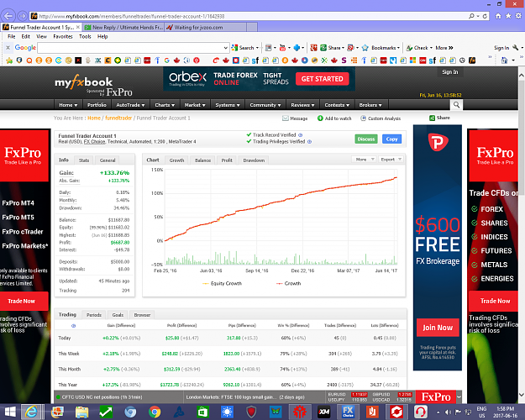Click the Custom Analysis icon
525x420 pixels.
point(363,118)
